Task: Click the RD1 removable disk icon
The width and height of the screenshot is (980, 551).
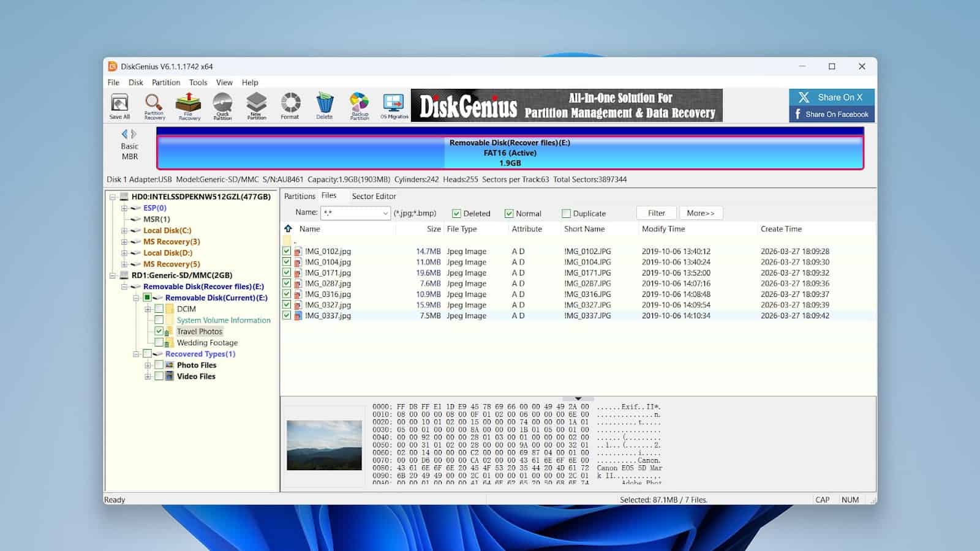Action: pos(124,275)
